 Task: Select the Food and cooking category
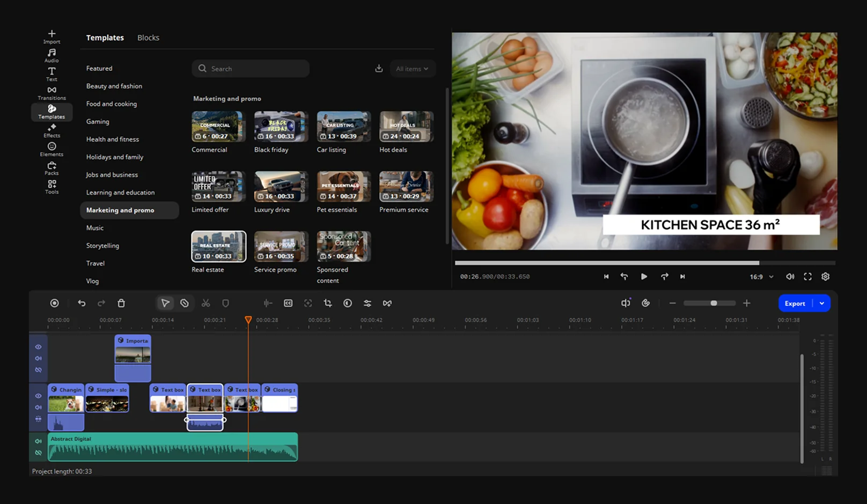(x=112, y=104)
